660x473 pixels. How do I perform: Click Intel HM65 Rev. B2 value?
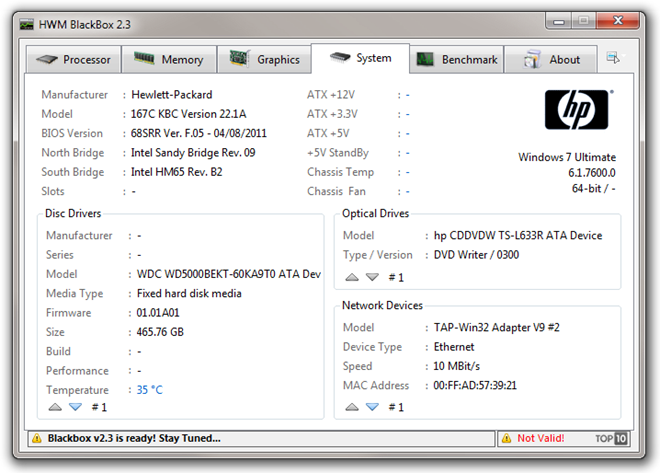[x=176, y=172]
